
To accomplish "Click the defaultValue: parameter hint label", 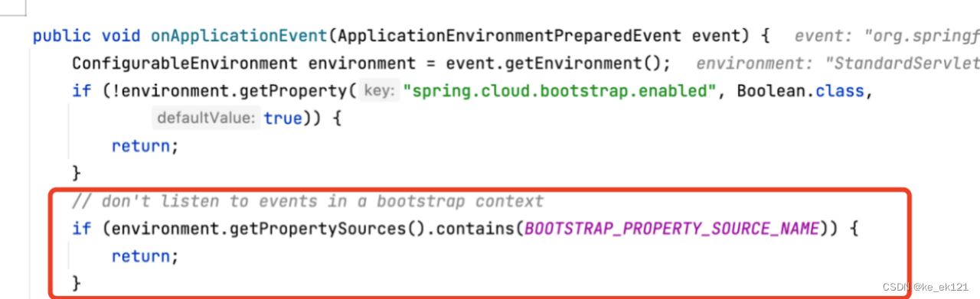I will (x=205, y=119).
